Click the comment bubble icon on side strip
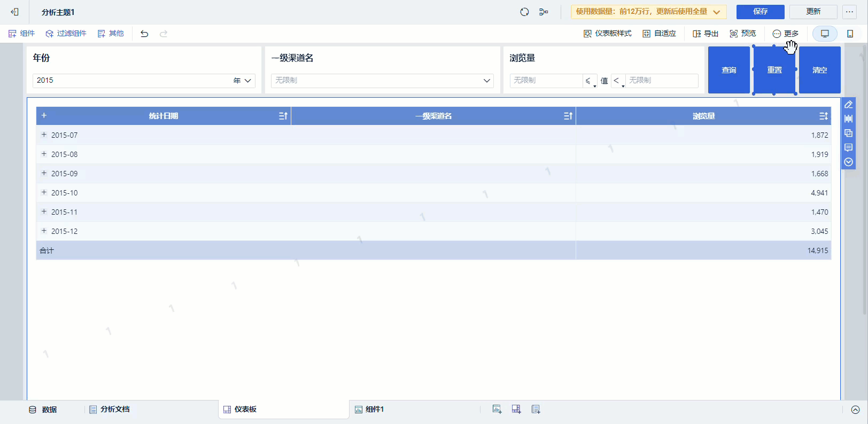This screenshot has width=868, height=424. point(848,147)
